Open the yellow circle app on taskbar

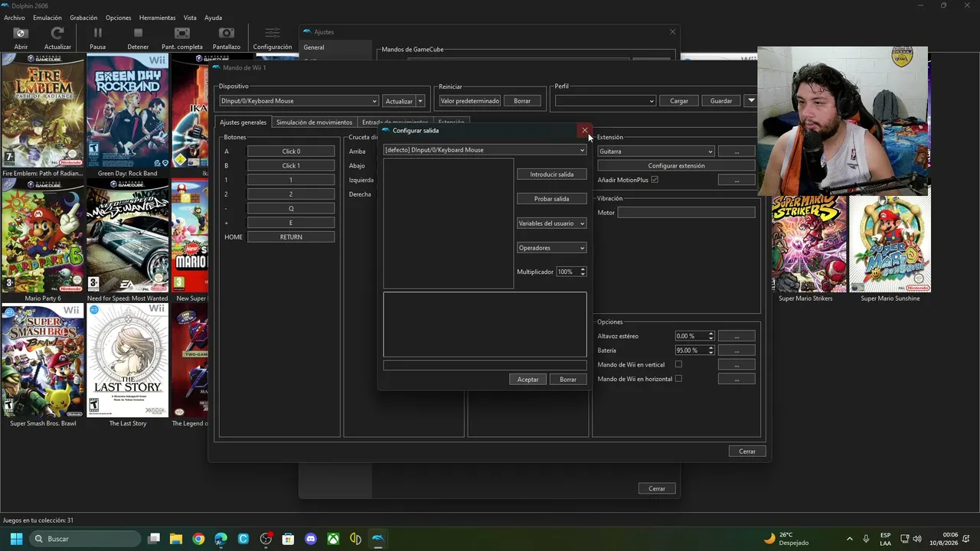coord(355,539)
